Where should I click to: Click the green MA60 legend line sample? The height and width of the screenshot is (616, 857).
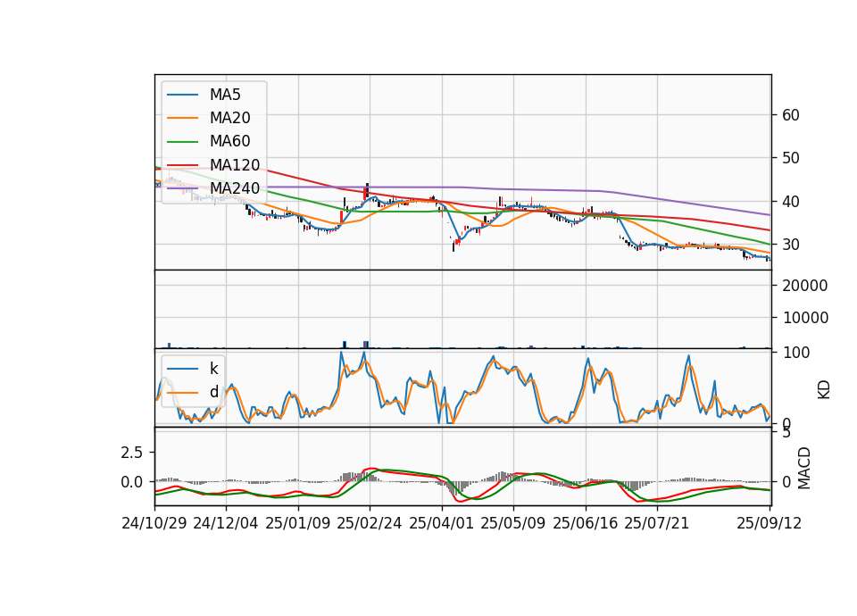pos(182,142)
